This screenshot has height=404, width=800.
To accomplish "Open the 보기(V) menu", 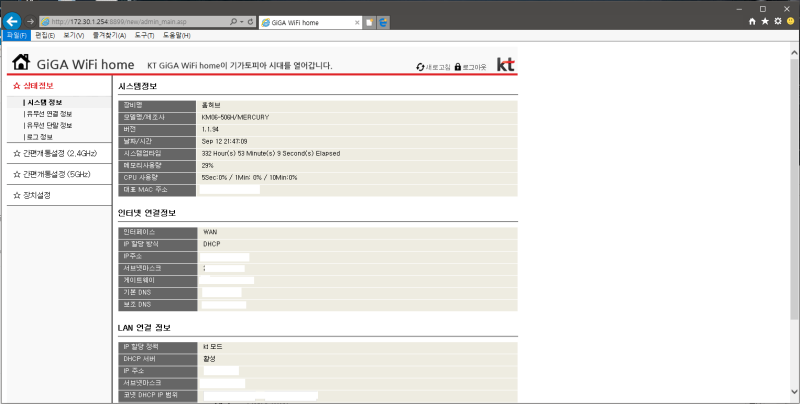I will pyautogui.click(x=73, y=35).
